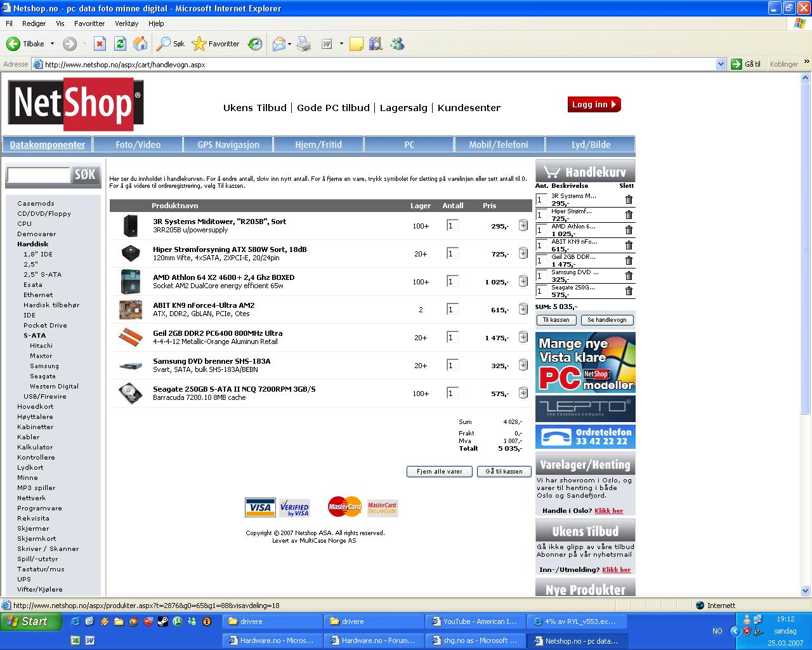Open the Søk search pane in the toolbar
Image resolution: width=812 pixels, height=650 pixels.
pos(171,44)
